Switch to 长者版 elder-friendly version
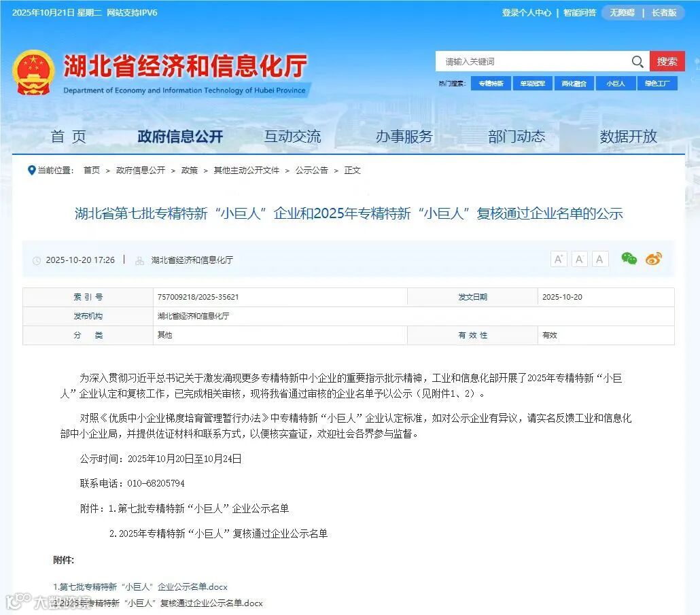 (x=664, y=12)
